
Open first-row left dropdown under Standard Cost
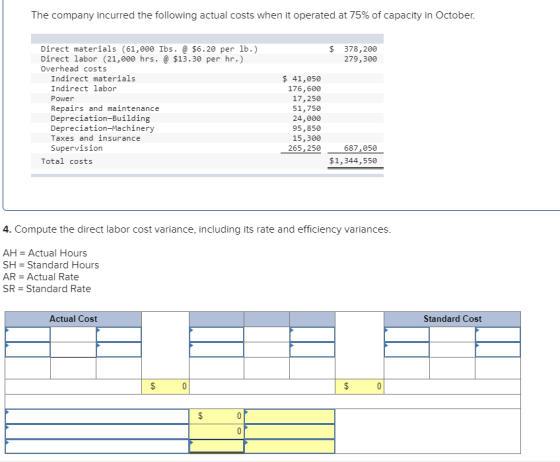coord(407,335)
